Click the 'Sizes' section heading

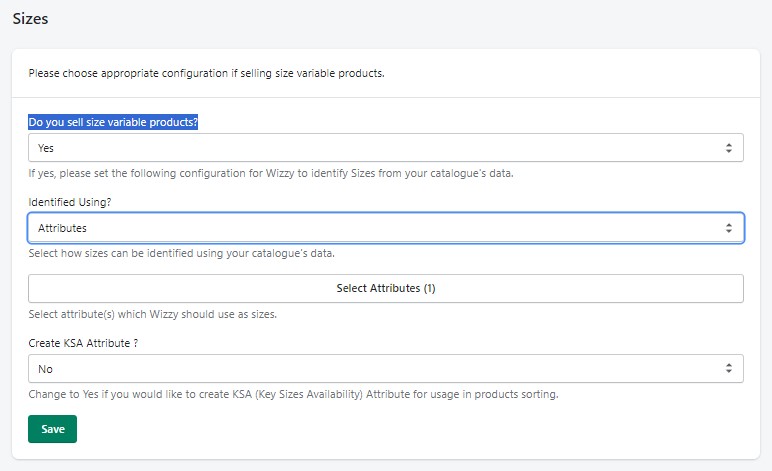click(x=30, y=19)
